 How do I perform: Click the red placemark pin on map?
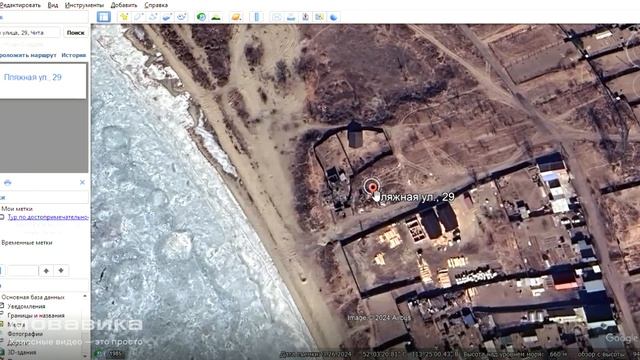point(372,188)
